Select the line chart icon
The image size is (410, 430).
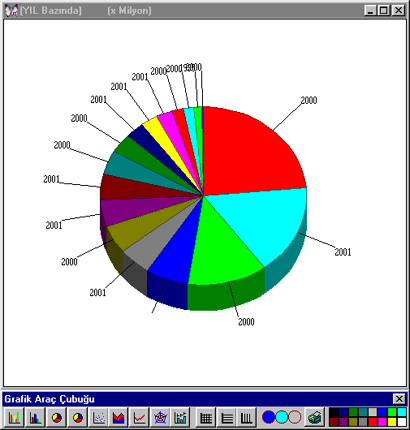coord(139,417)
